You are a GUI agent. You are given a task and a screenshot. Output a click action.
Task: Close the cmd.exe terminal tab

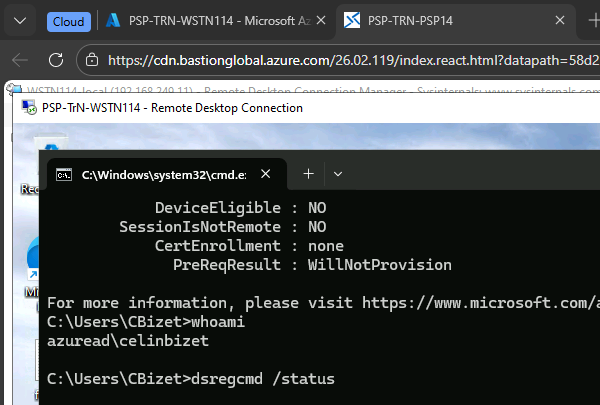point(266,174)
